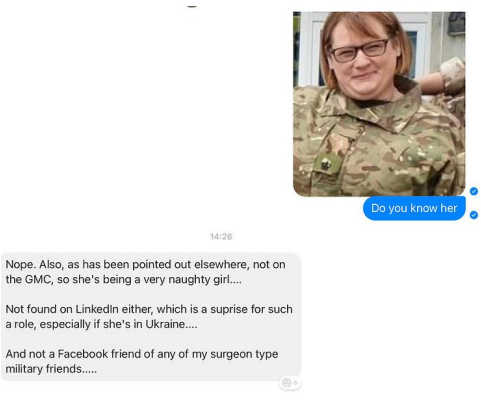Click the word 'LinkedIn' in the reply

[97, 309]
